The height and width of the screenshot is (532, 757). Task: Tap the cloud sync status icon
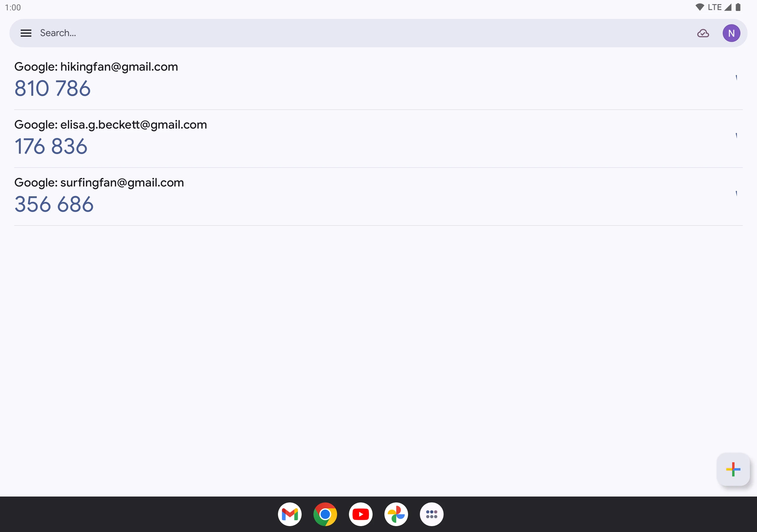703,33
